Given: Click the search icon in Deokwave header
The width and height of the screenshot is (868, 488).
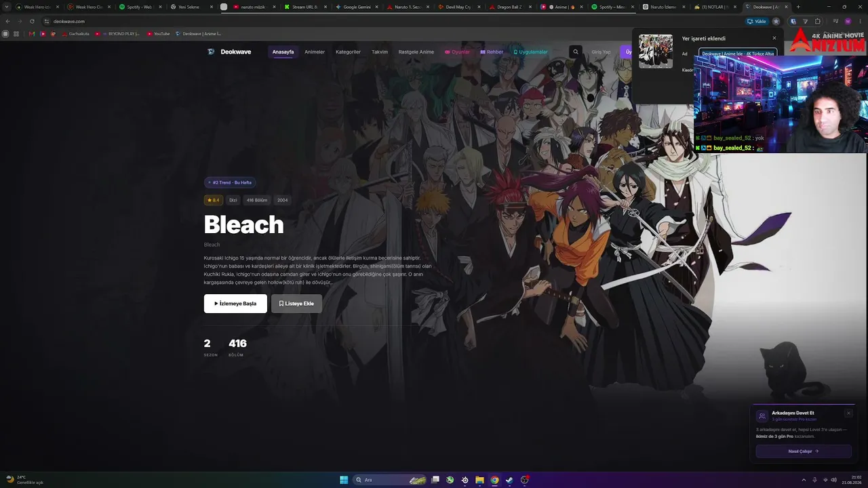Looking at the screenshot, I should (576, 52).
